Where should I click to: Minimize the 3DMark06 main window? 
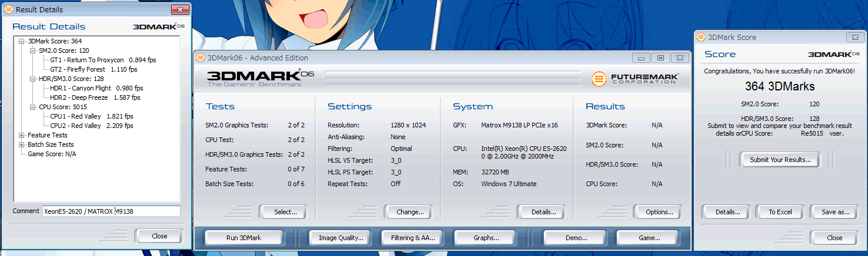click(641, 58)
